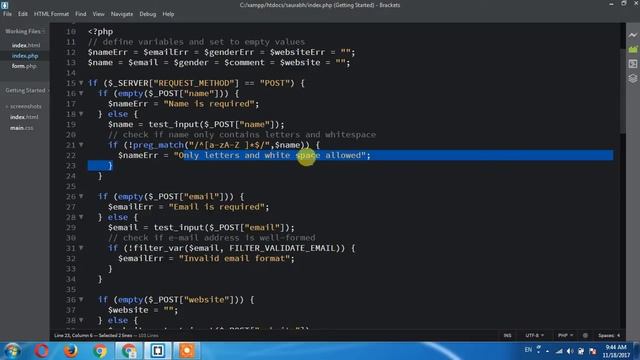Click the flag Action Center tray icon
Image resolution: width=640 pixels, height=360 pixels.
tap(593, 351)
